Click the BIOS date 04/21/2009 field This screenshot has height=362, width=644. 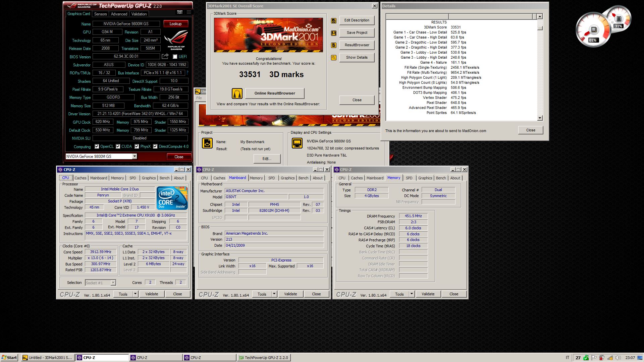(274, 246)
